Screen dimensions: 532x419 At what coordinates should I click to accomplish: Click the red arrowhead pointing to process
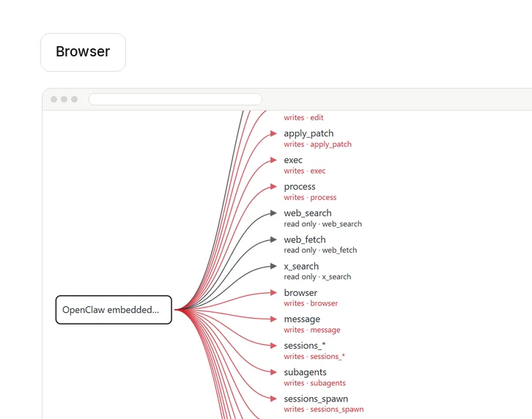coord(273,187)
